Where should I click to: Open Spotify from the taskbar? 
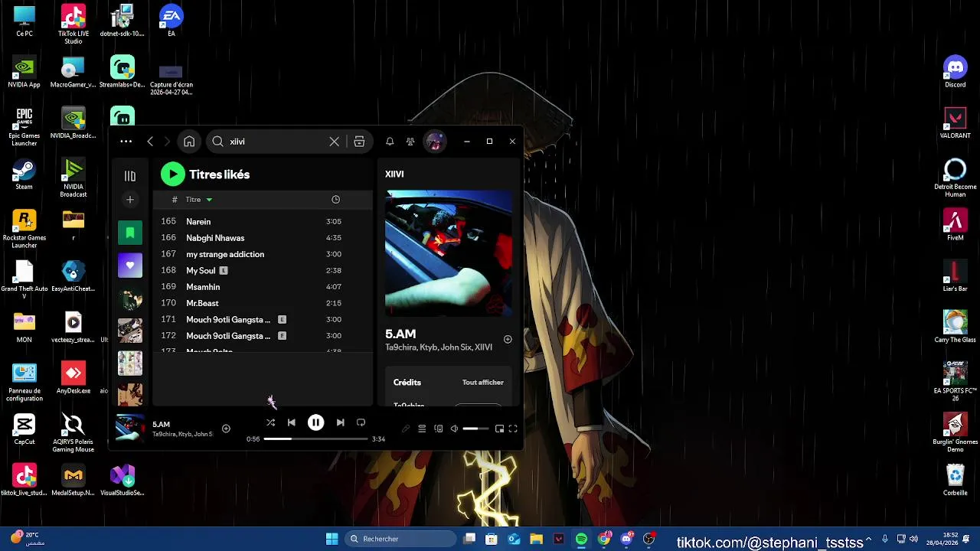(581, 539)
